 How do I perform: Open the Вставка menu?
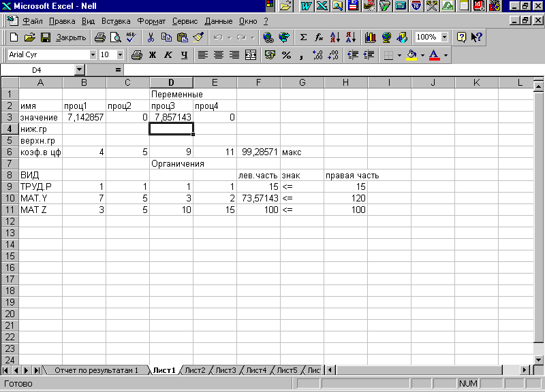[116, 21]
